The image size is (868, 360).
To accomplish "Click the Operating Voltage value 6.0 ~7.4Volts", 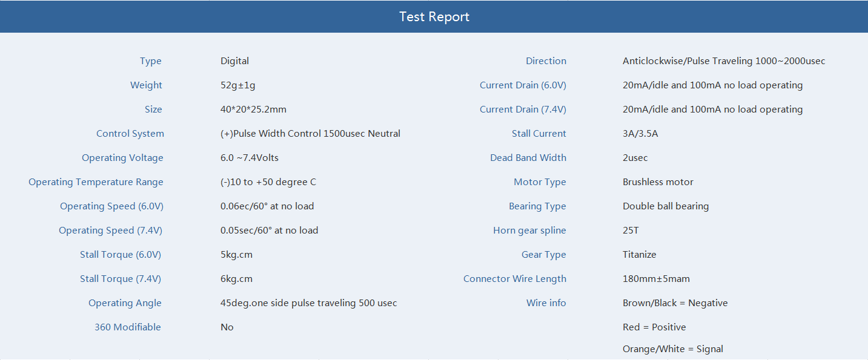I will pyautogui.click(x=250, y=158).
